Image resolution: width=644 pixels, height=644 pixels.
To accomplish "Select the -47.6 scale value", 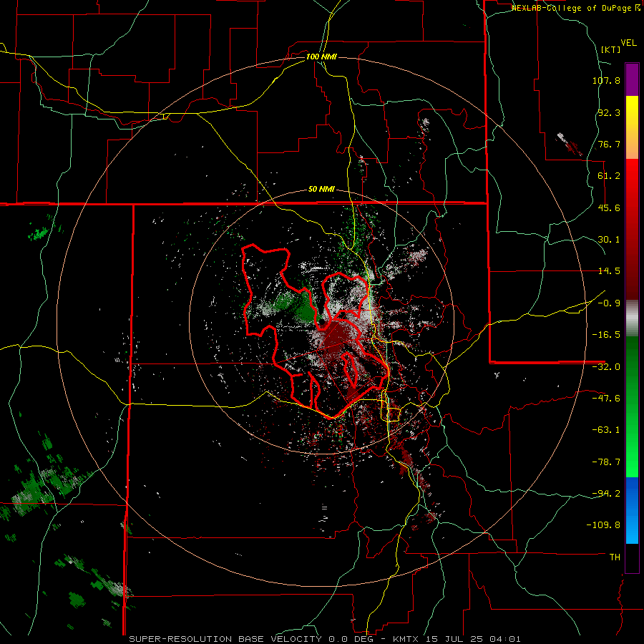I will click(606, 399).
